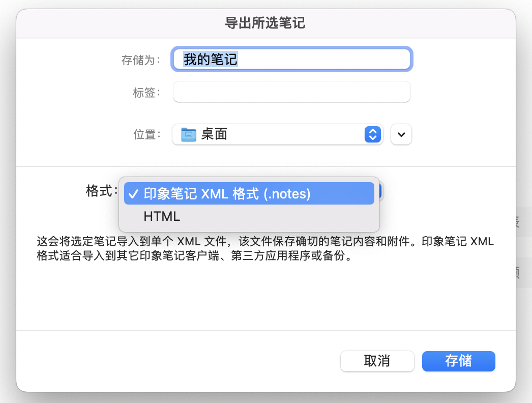Choose HTML from the format menu
Viewport: 532px width, 403px height.
(162, 216)
